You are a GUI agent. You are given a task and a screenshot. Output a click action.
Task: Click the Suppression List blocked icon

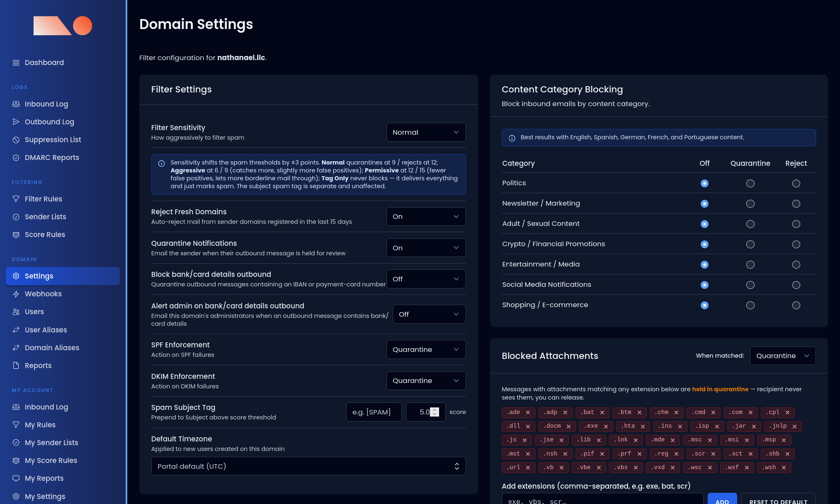click(16, 140)
